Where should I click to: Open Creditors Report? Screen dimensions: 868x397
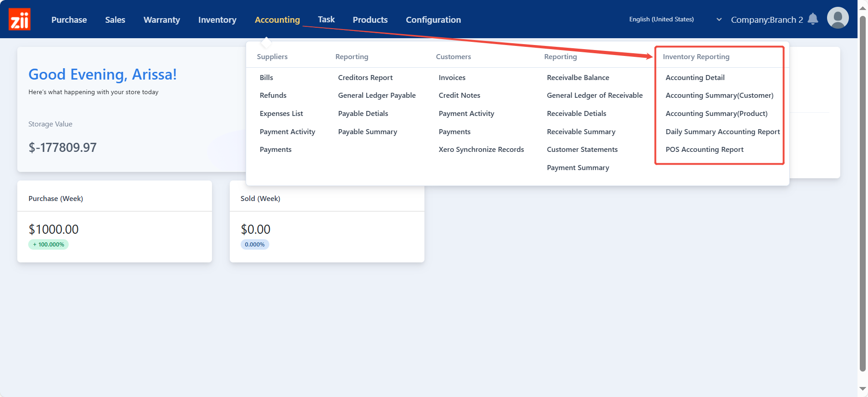click(365, 77)
